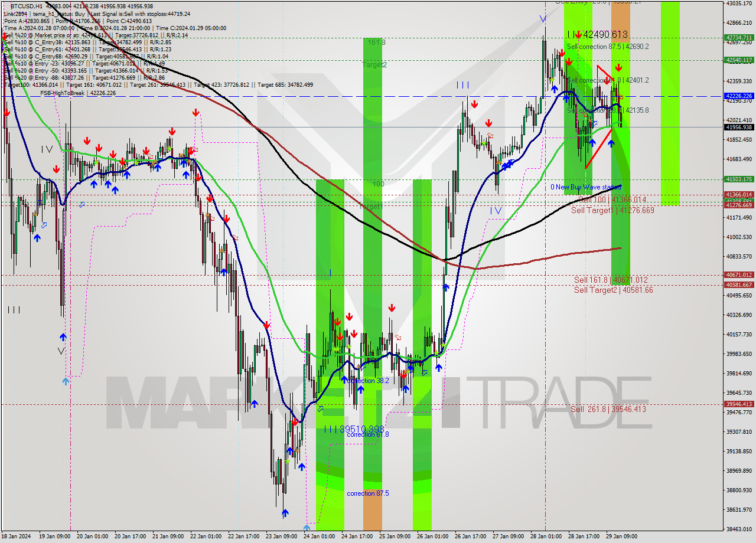Click the blue 42226.226 price level tag

[739, 96]
